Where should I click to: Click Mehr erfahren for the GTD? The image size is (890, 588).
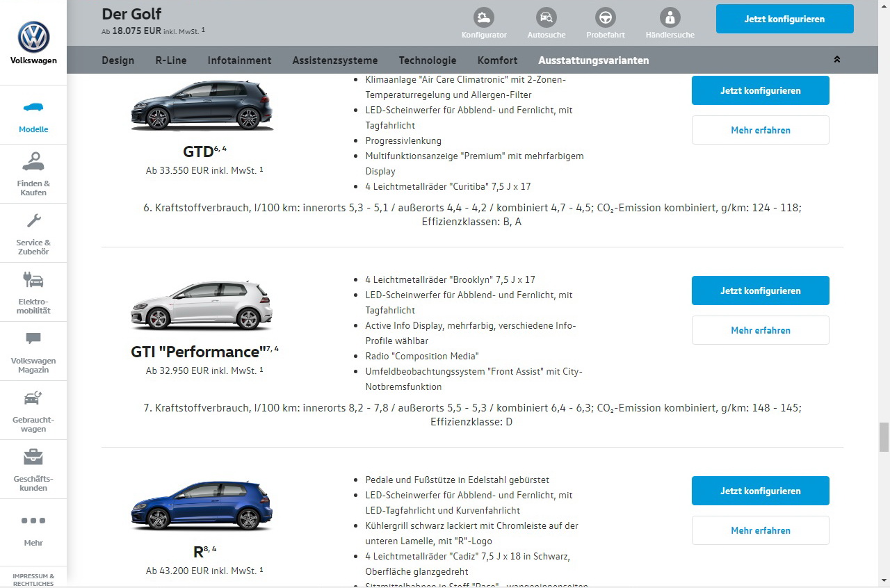(x=761, y=130)
